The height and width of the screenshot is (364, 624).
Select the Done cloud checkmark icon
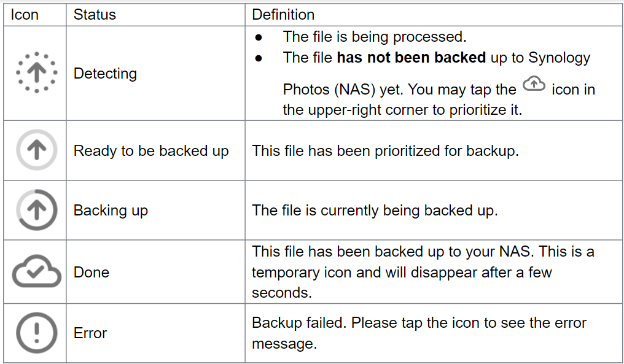[36, 272]
